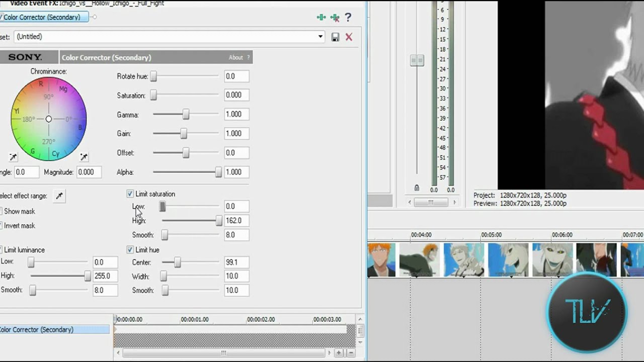The height and width of the screenshot is (362, 644).
Task: Adjust Gamma slider handle
Action: pyautogui.click(x=186, y=115)
